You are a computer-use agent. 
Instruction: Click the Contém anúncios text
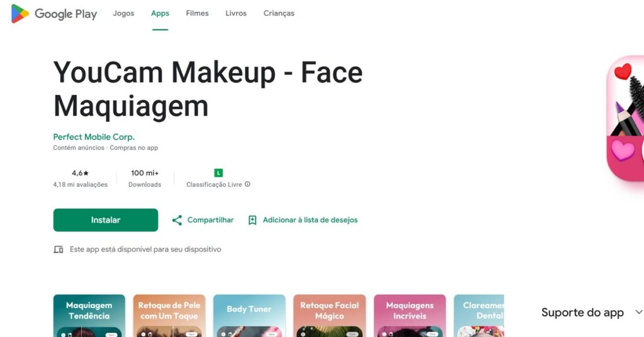click(x=79, y=148)
